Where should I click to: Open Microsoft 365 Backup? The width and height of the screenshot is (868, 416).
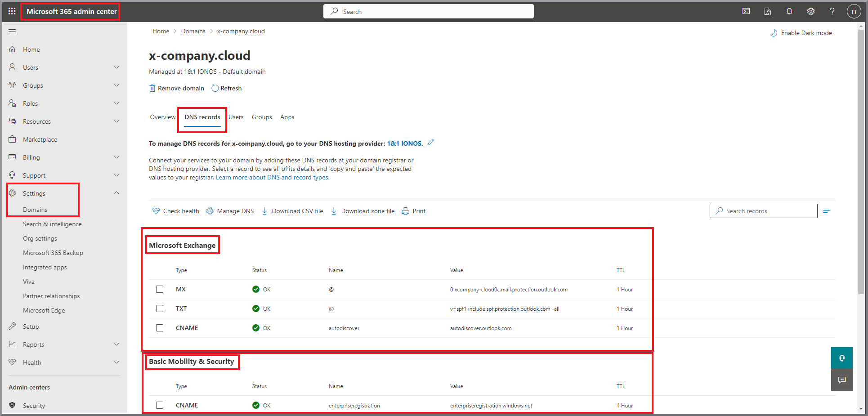coord(53,253)
